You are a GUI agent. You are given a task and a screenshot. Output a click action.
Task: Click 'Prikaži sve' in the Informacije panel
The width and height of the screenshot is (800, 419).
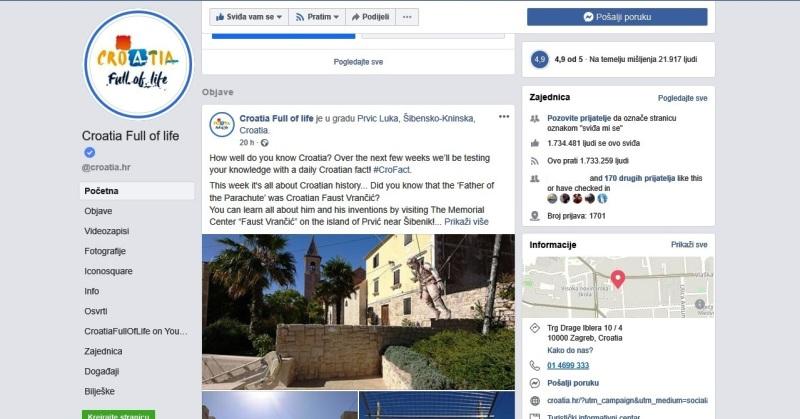tap(689, 244)
